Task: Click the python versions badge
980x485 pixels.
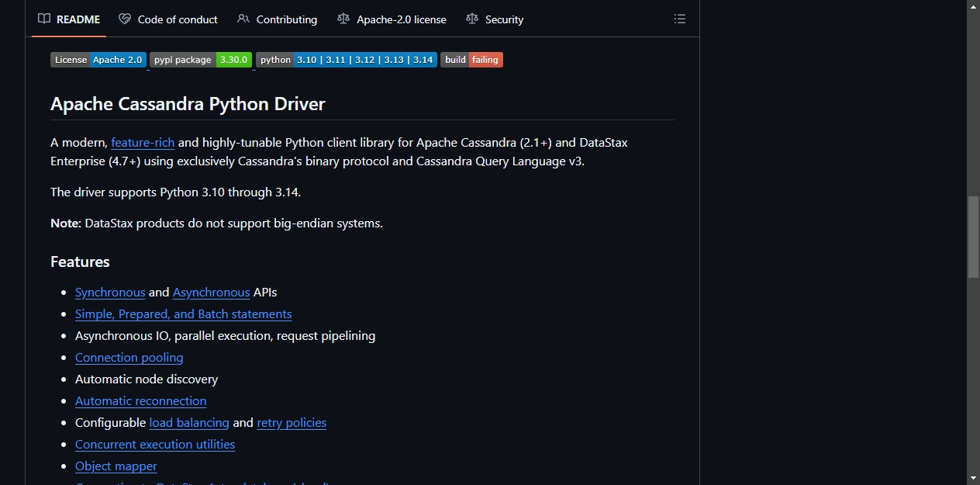Action: tap(347, 60)
